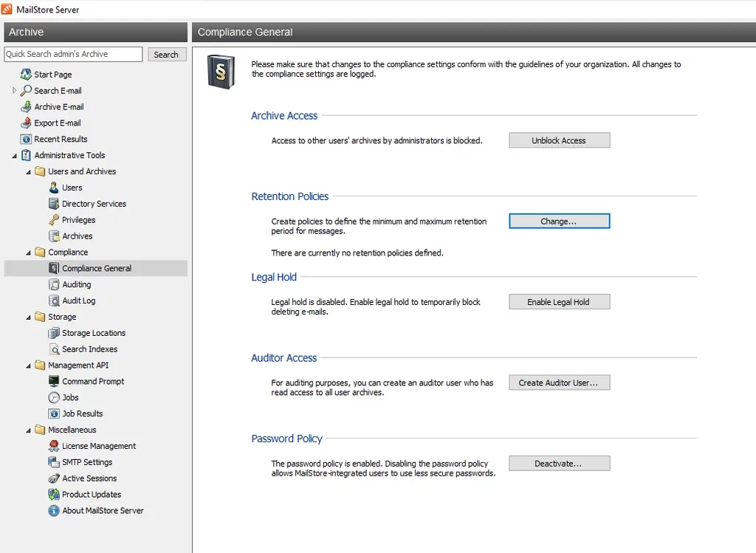Open Active Sessions from the sidebar
The image size is (756, 553).
coord(89,478)
